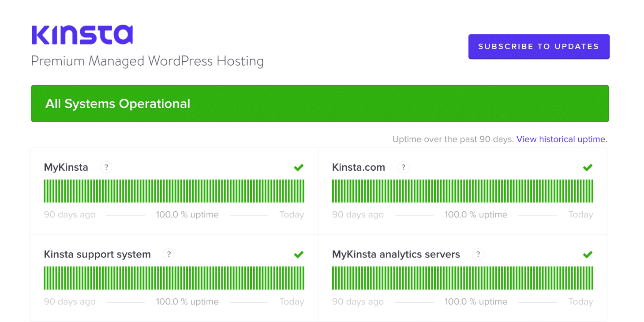Image resolution: width=644 pixels, height=322 pixels.
Task: Select the Kinsta.com uptime bar chart
Action: tap(462, 191)
